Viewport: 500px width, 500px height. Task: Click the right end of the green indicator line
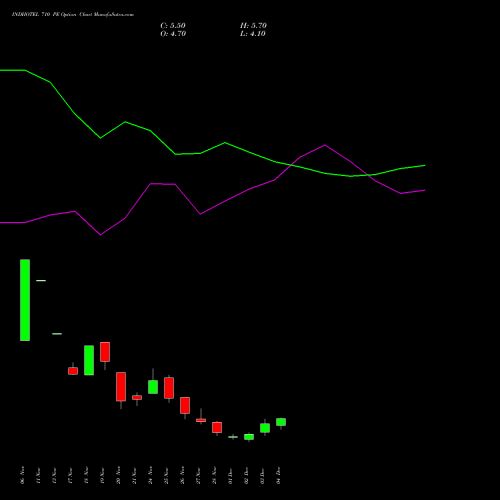pos(424,165)
